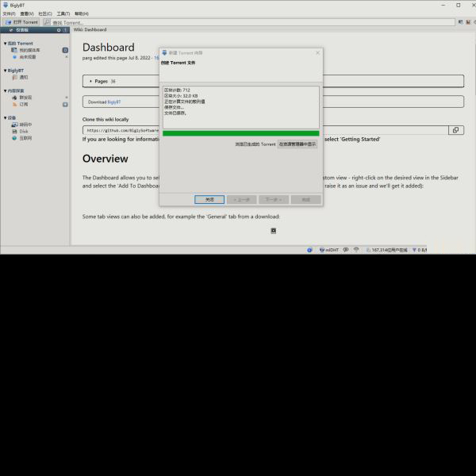Click the broken image placeholder on wiki page
Image resolution: width=476 pixels, height=476 pixels.
tap(273, 231)
